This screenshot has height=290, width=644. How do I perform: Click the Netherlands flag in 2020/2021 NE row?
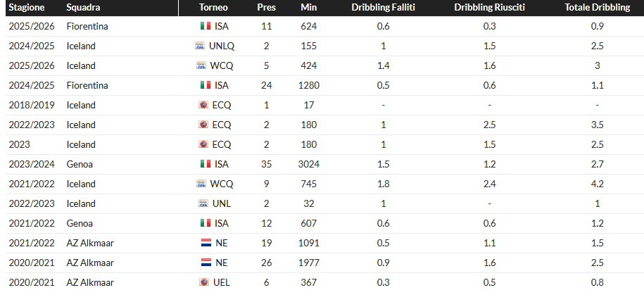206,263
